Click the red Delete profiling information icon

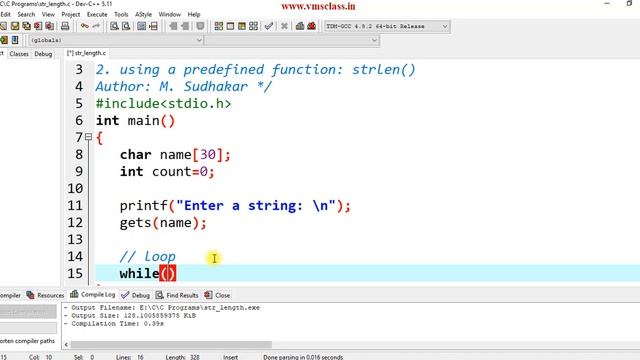coord(311,26)
